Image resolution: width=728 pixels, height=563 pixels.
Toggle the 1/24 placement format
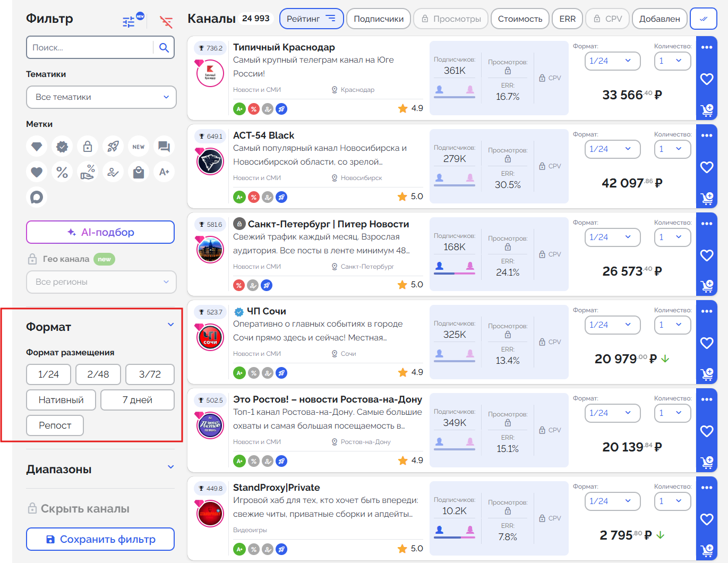coord(48,374)
